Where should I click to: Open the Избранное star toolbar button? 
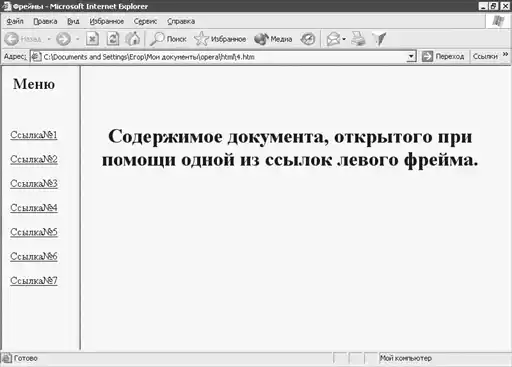220,39
